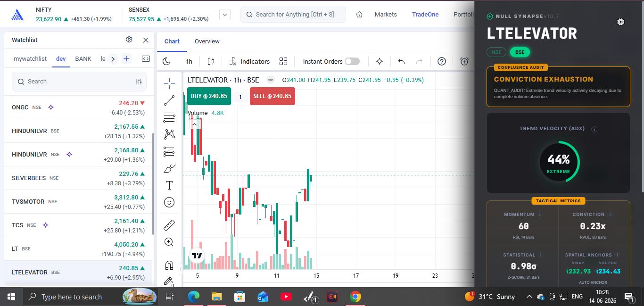644x306 pixels.
Task: Open the watchlist embed code icon
Action: tap(146, 59)
